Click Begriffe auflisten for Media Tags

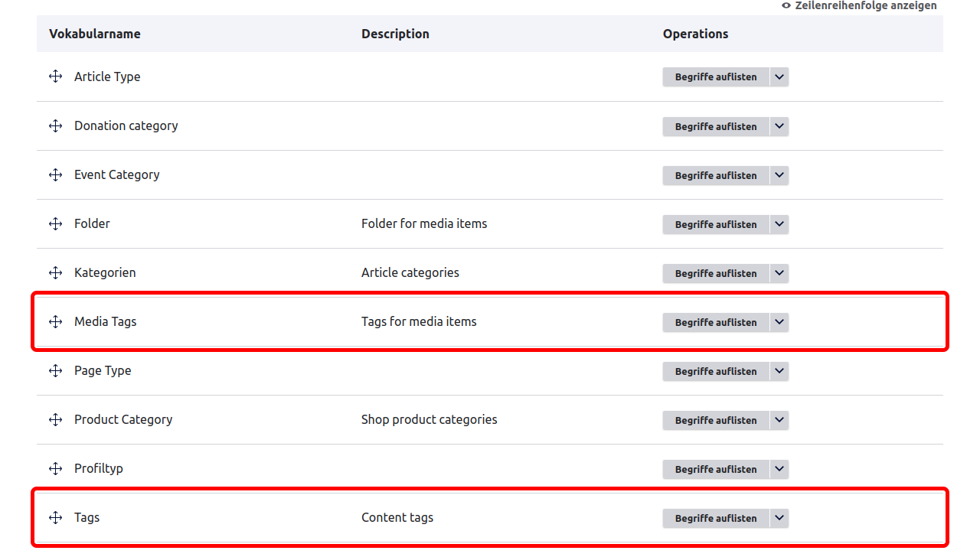click(x=716, y=322)
